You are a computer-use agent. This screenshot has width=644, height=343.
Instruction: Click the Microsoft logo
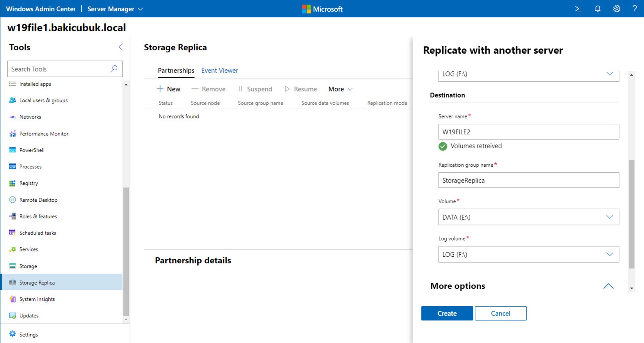click(322, 9)
